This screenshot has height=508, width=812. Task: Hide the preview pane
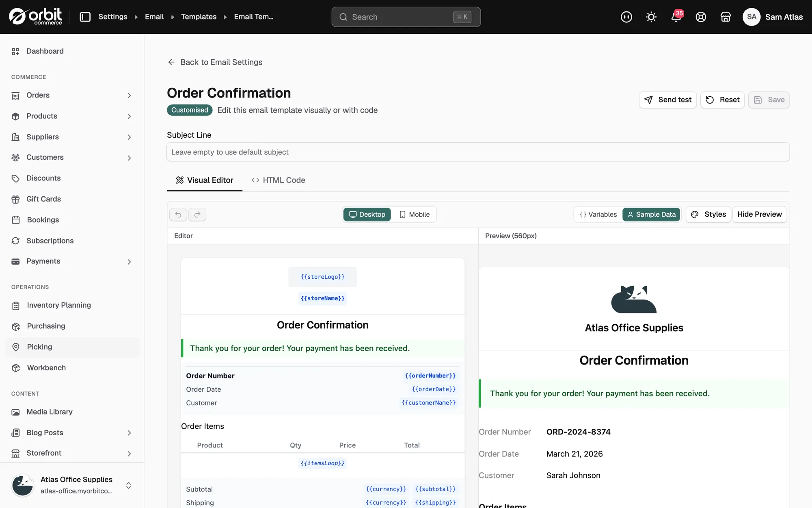(x=760, y=214)
